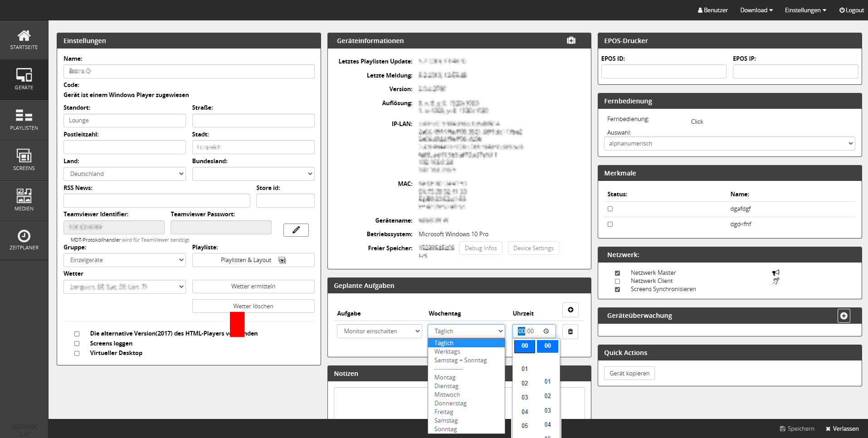This screenshot has width=868, height=438.
Task: Click the Standort input field
Action: [x=125, y=121]
